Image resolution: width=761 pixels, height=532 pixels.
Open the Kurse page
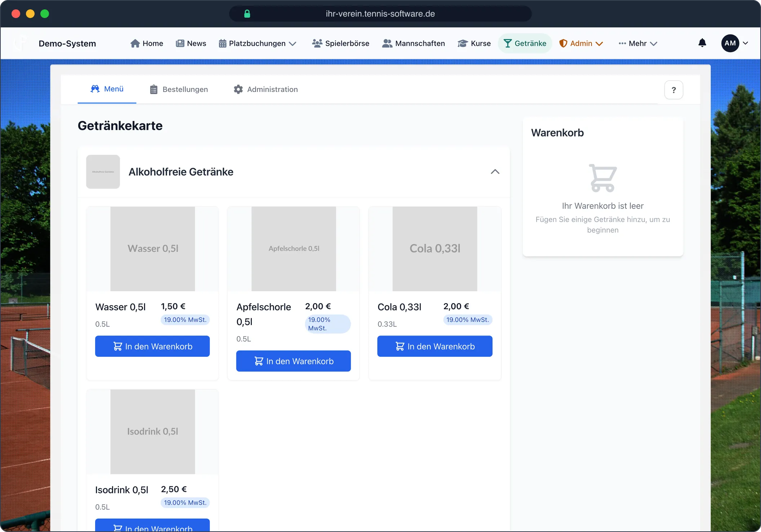(x=474, y=43)
